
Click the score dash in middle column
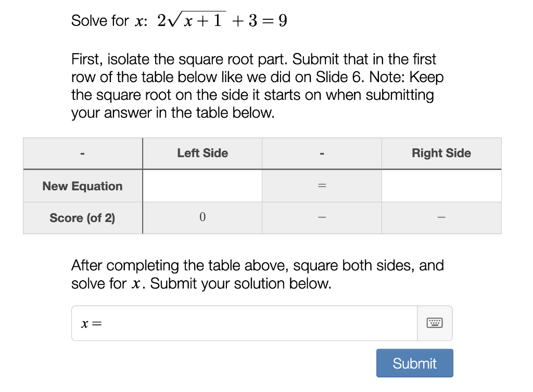point(322,217)
